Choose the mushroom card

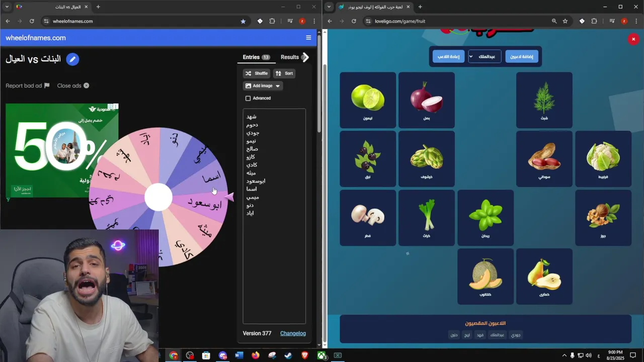click(x=368, y=218)
